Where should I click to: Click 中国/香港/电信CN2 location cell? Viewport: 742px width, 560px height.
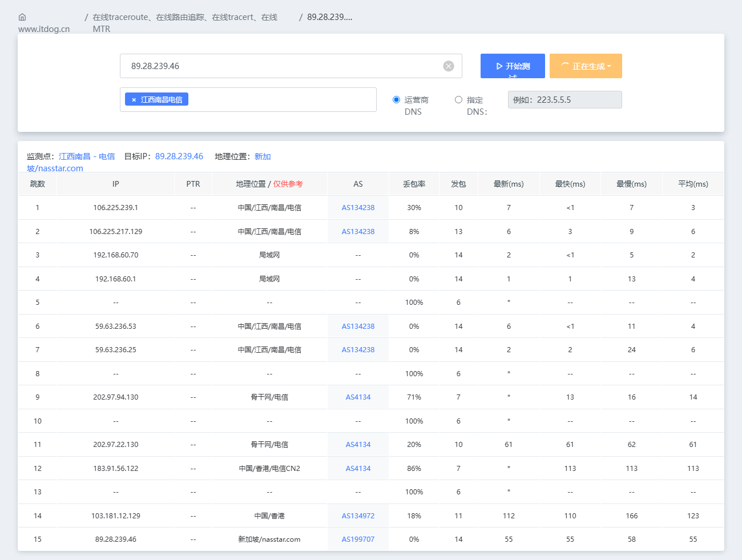point(269,469)
